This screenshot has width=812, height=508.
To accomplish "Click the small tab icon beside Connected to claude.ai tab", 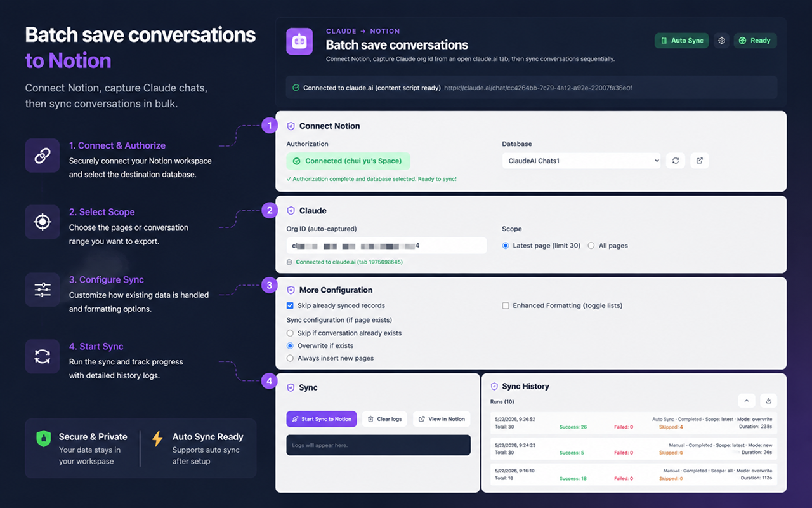I will (289, 262).
